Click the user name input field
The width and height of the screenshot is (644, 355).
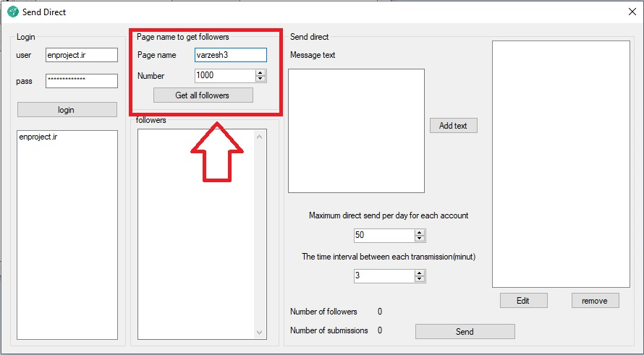(x=81, y=55)
